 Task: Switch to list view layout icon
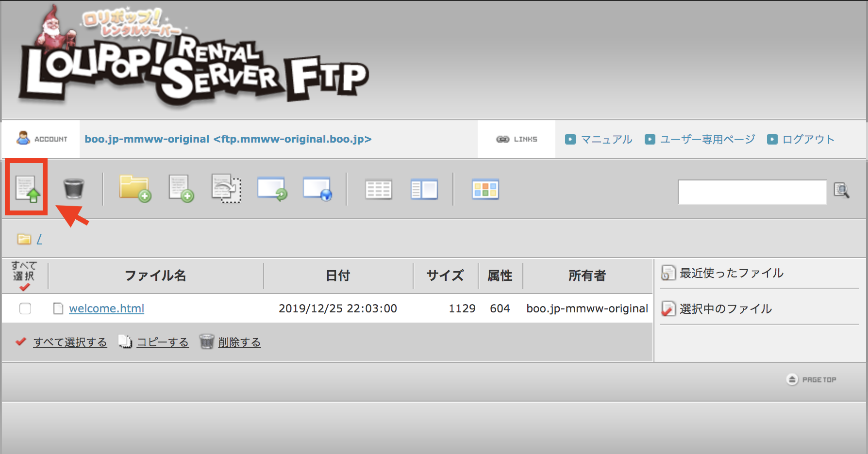(379, 190)
